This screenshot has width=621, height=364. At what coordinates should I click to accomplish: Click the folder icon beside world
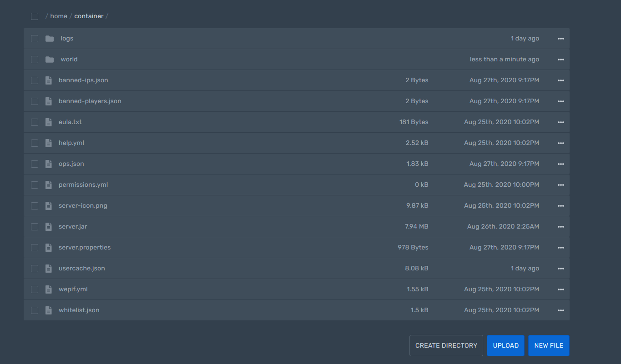tap(49, 59)
